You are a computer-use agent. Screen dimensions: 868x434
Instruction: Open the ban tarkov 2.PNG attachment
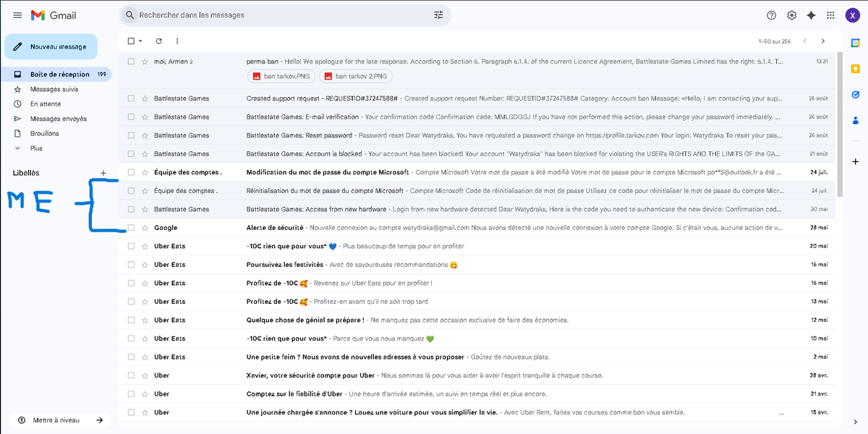coord(356,76)
